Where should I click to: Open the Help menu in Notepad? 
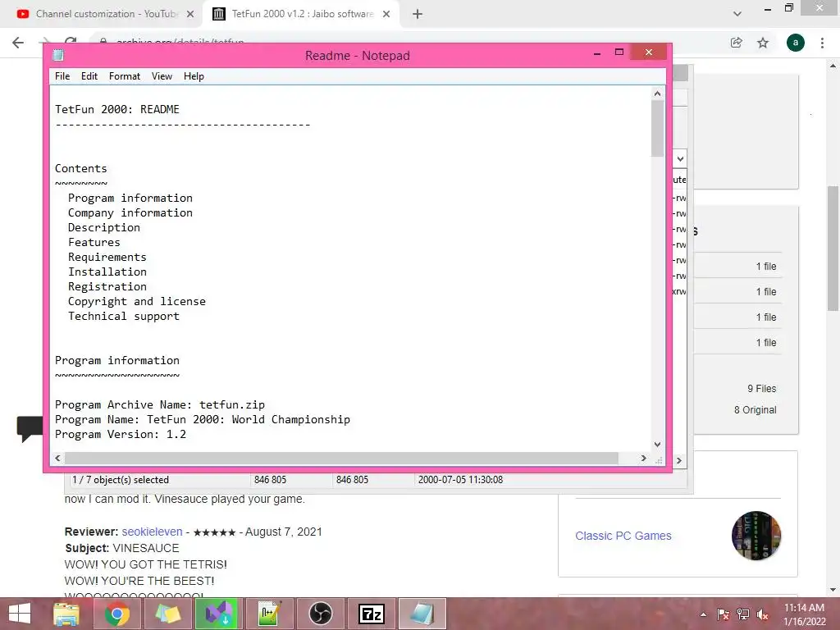click(x=194, y=76)
